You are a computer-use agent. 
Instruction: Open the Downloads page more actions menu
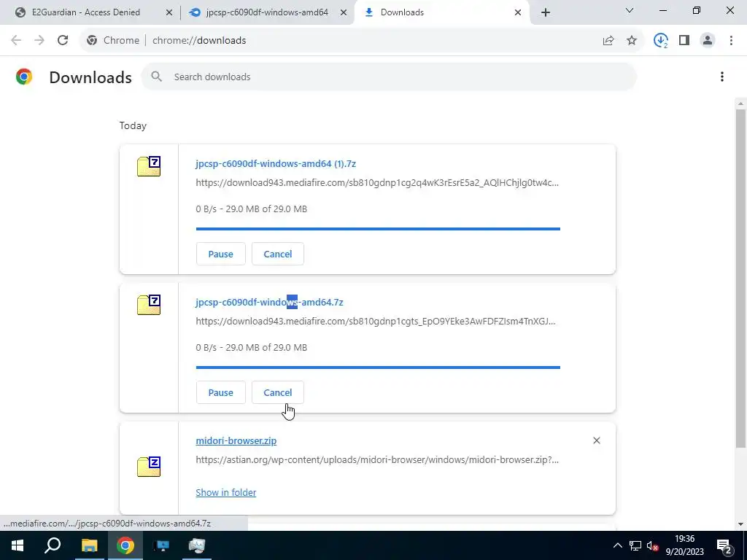(721, 77)
